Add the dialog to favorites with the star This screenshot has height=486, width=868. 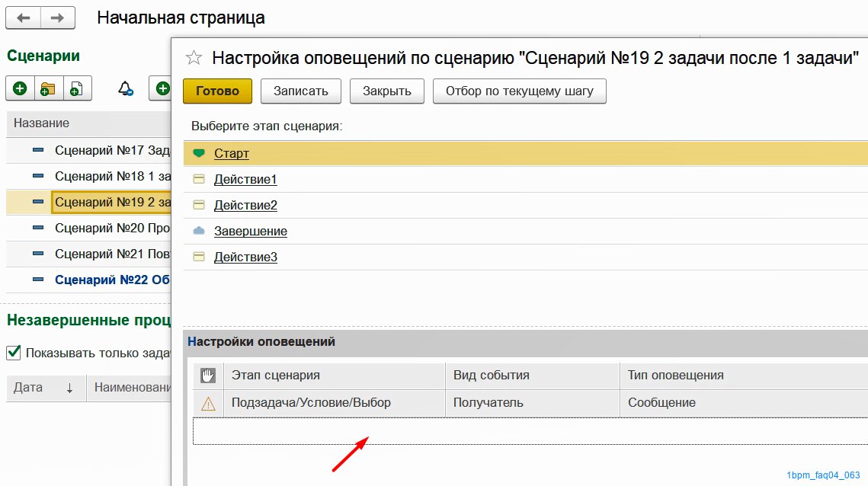point(194,58)
